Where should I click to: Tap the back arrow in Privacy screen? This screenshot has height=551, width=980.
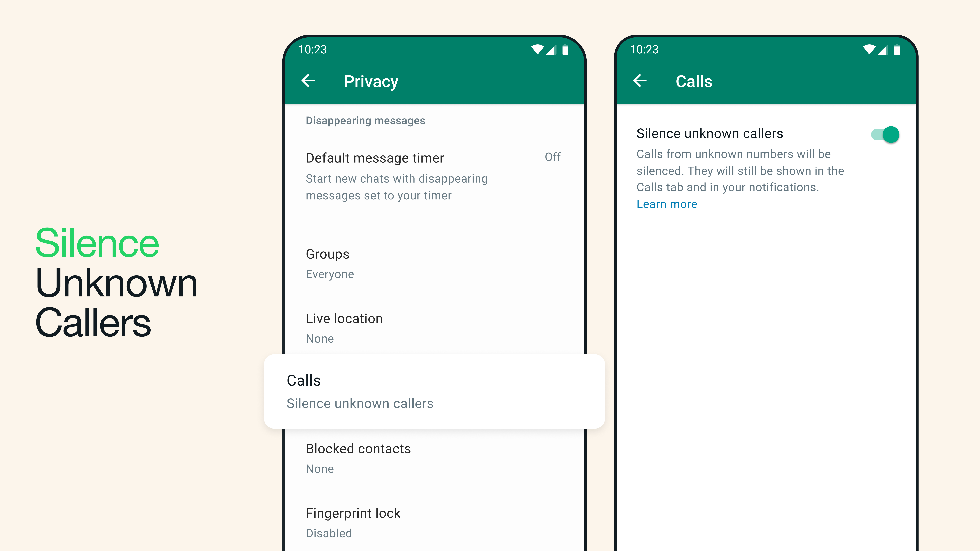pos(308,81)
